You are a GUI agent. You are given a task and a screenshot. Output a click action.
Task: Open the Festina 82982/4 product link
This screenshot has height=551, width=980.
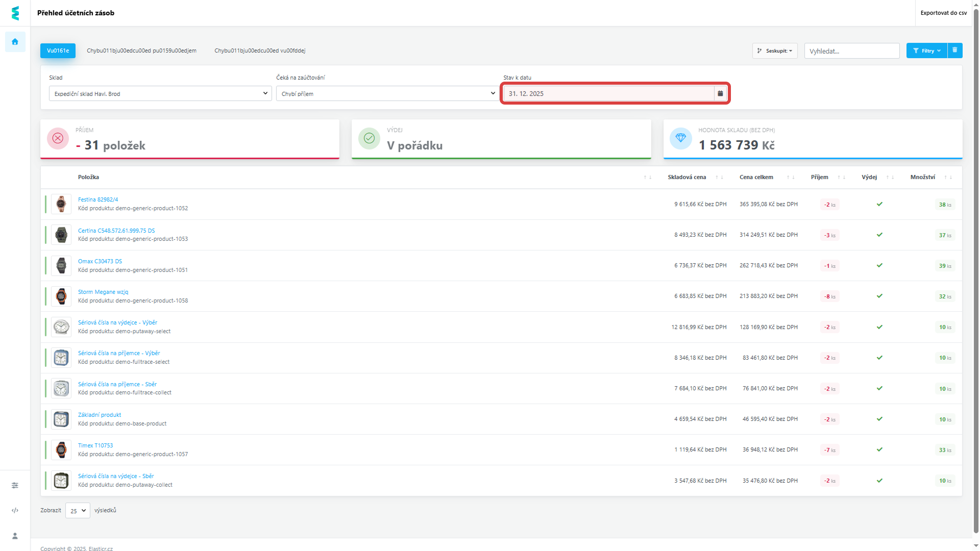(98, 200)
